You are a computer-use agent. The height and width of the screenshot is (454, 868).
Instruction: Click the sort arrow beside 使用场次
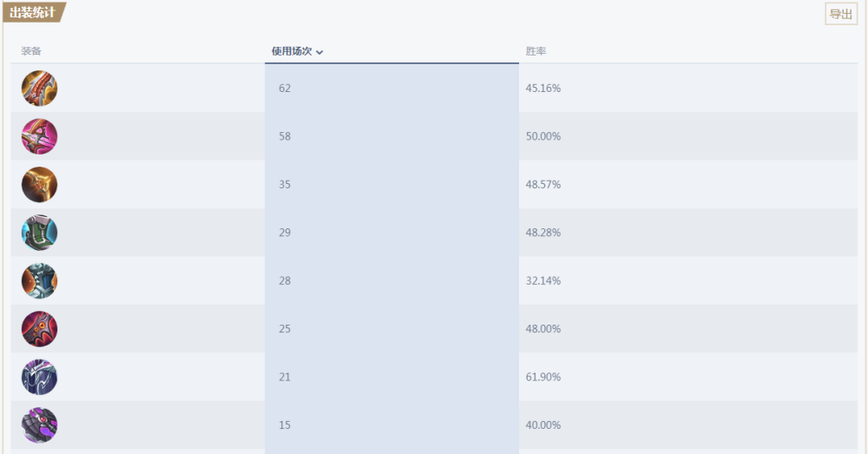pyautogui.click(x=319, y=52)
